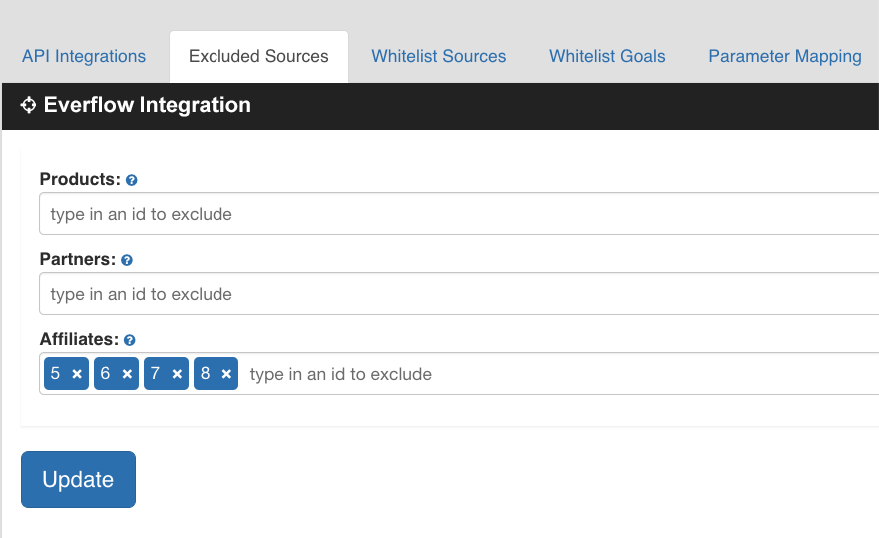
Task: Switch to the Whitelist Sources tab
Action: [438, 56]
